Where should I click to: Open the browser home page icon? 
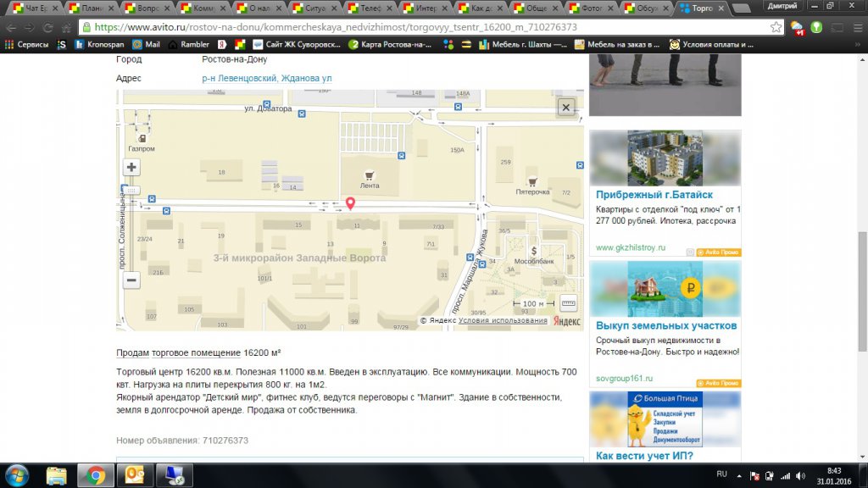point(66,27)
